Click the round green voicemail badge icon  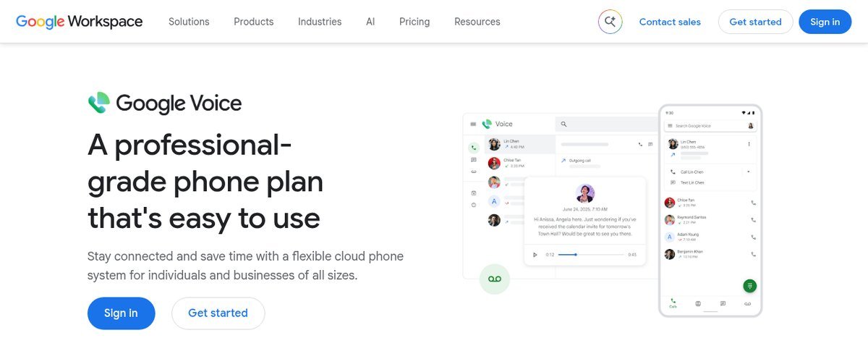(495, 279)
